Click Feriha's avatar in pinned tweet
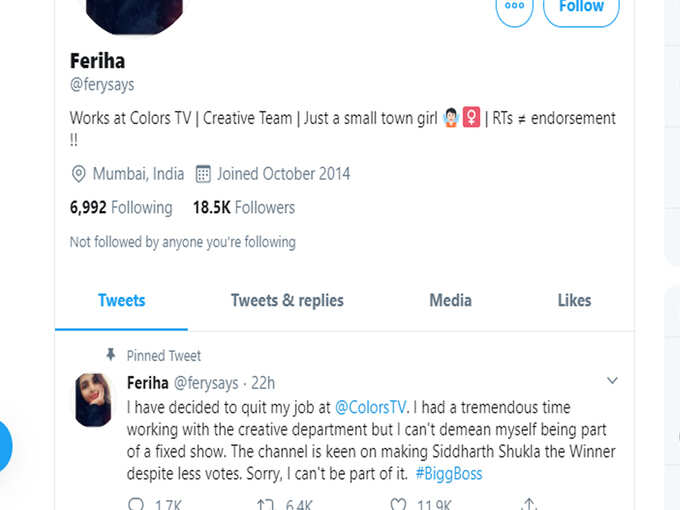The height and width of the screenshot is (510, 680). coord(93,400)
